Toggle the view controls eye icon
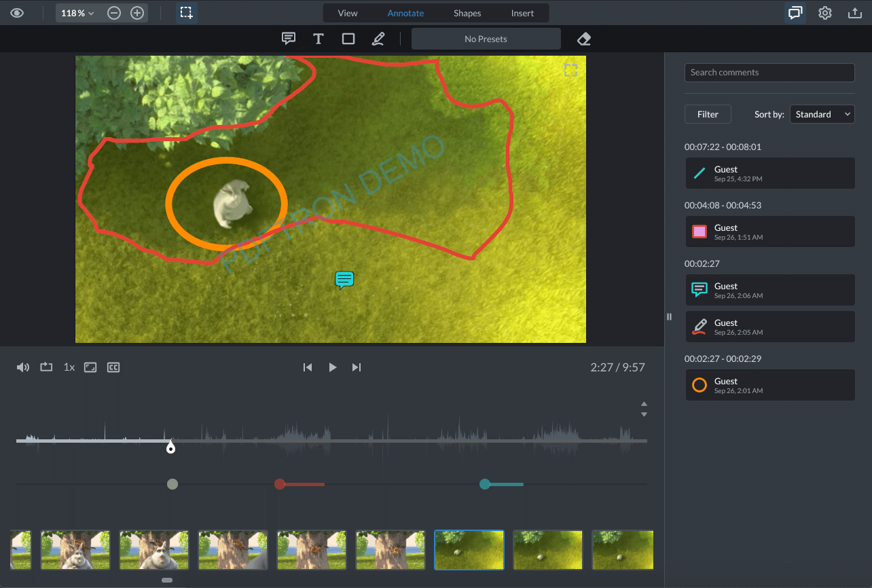The image size is (872, 588). point(17,13)
